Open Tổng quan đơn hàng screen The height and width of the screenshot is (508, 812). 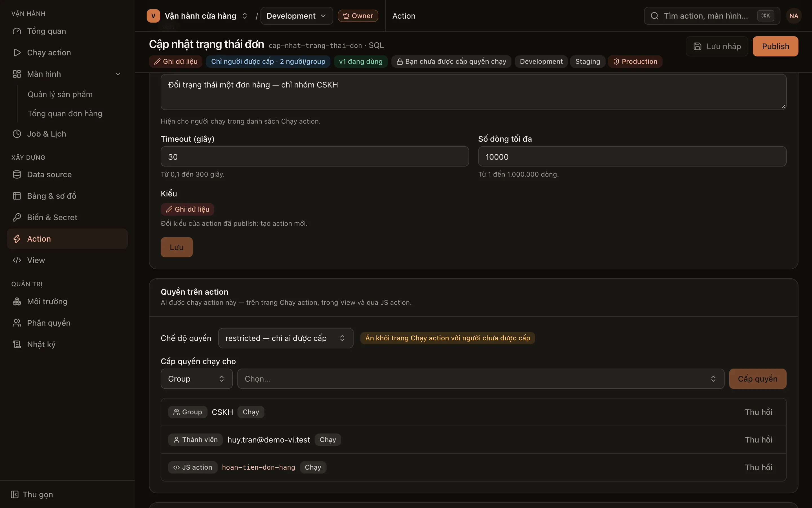tap(65, 113)
